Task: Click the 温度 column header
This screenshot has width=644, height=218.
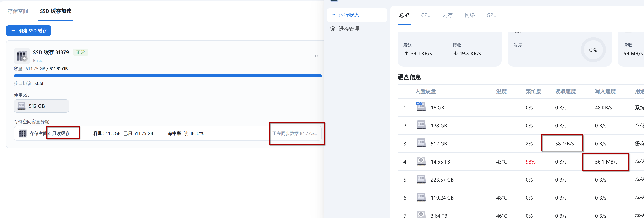Action: (501, 92)
